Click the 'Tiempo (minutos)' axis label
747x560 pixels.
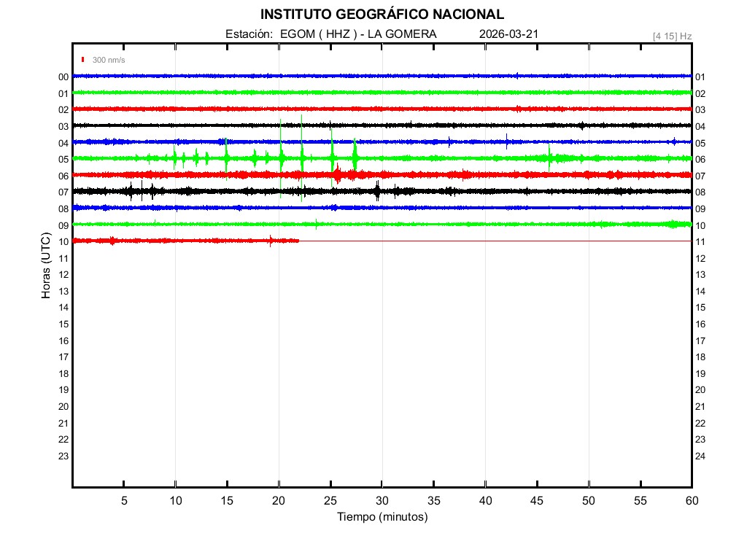click(x=382, y=517)
